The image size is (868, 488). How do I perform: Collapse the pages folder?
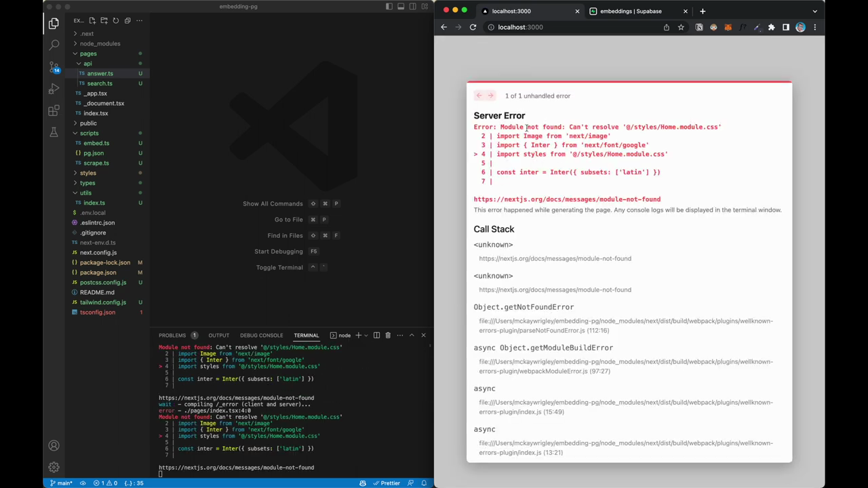click(x=88, y=54)
